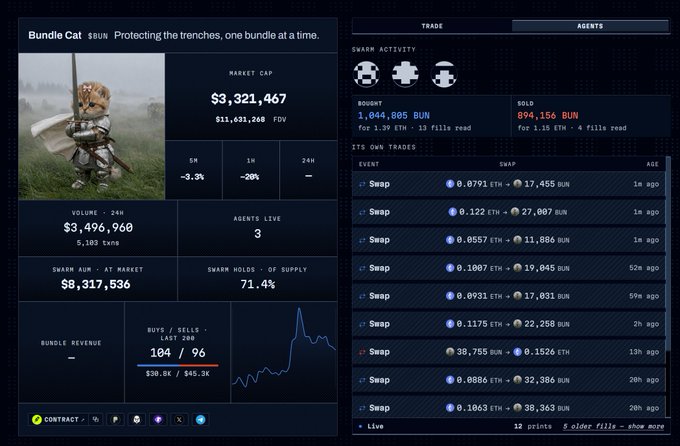Image resolution: width=680 pixels, height=446 pixels.
Task: Copy the contract address via the copy icon
Action: [x=96, y=420]
